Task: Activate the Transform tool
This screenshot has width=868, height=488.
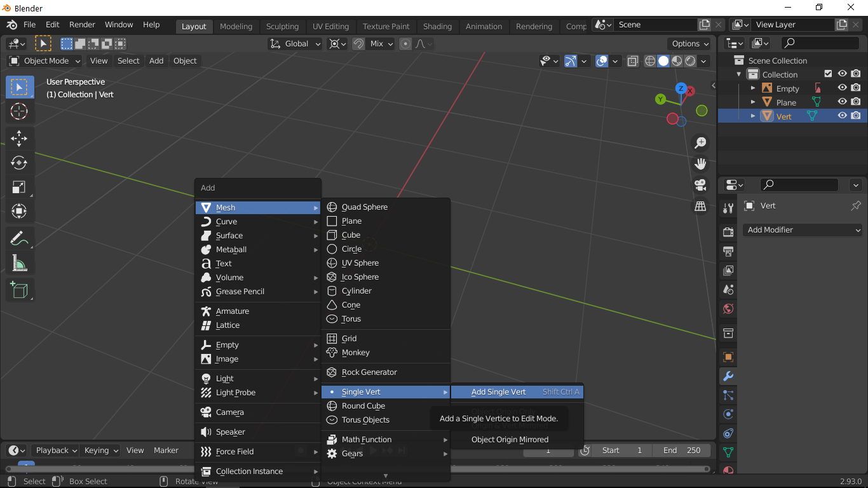Action: pyautogui.click(x=19, y=211)
